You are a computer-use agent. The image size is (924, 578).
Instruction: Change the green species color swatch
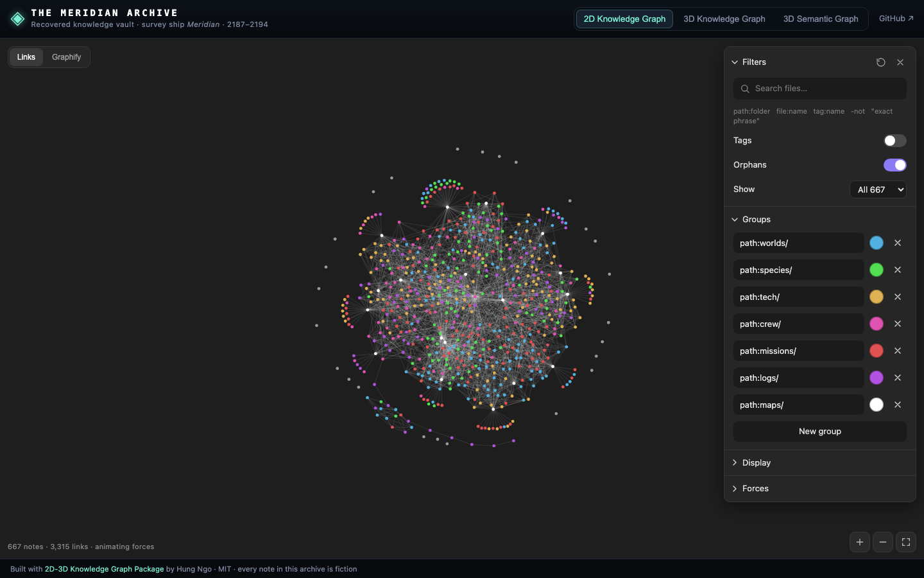[877, 270]
